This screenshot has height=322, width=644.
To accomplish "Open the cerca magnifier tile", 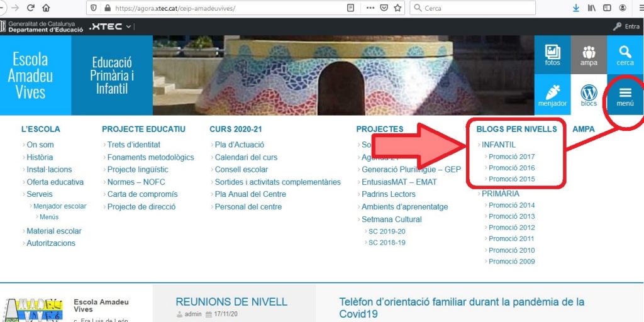I will point(625,55).
